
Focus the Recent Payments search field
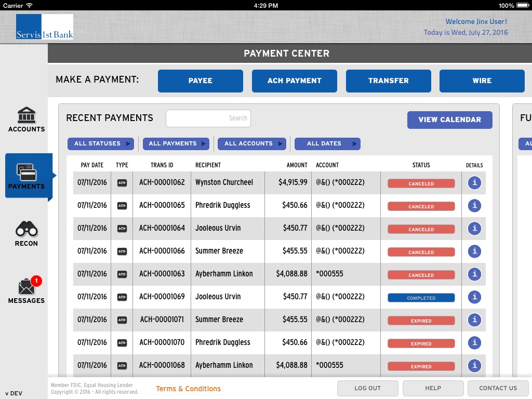click(x=208, y=118)
